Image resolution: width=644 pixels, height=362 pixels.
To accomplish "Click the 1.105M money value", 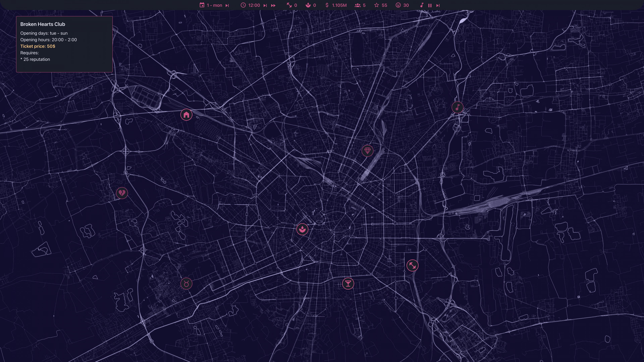I will 339,5.
